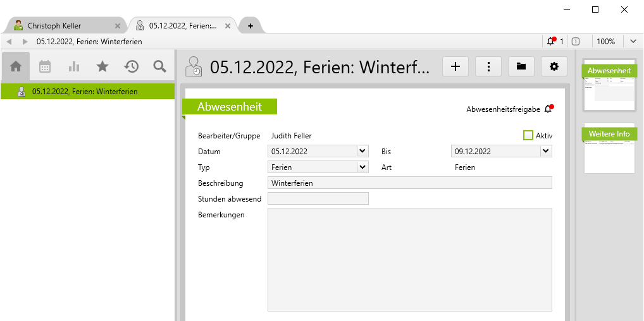Viewport: 644px width, 321px height.
Task: Click into the Bemerkungen text area
Action: coord(409,259)
